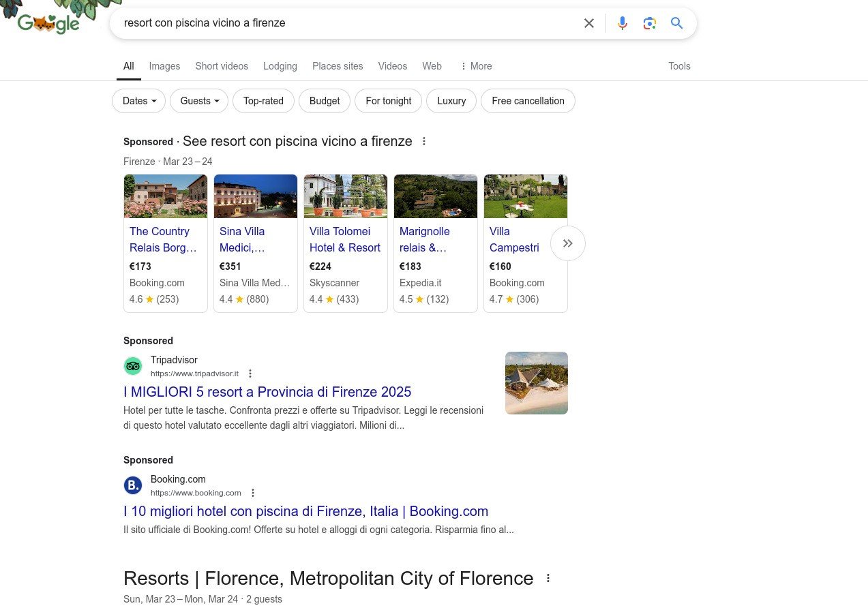Open the Places sites tab
The height and width of the screenshot is (608, 868).
click(338, 66)
